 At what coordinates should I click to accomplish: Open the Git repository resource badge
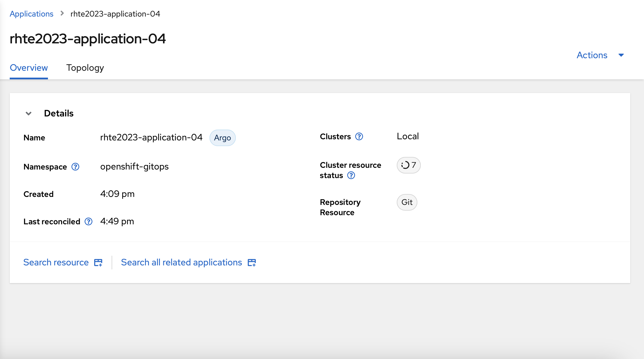pyautogui.click(x=407, y=202)
